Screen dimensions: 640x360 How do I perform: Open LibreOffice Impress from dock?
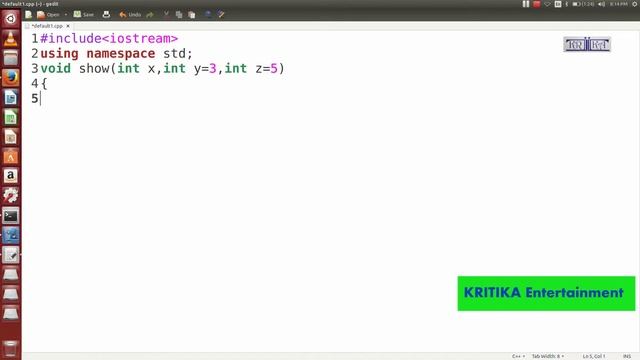coord(11,137)
